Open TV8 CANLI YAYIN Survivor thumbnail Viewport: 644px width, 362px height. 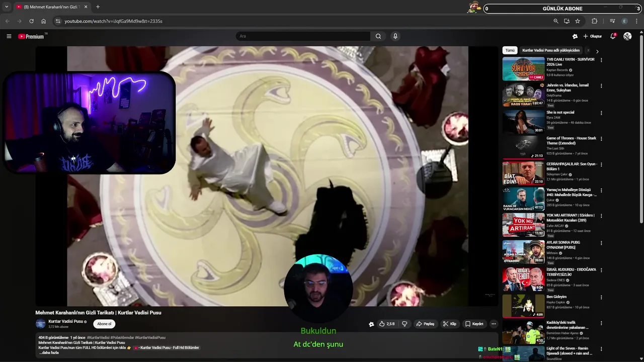(x=523, y=69)
